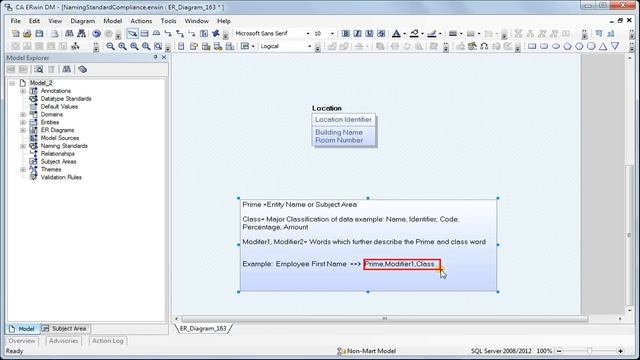640x360 pixels.
Task: Click the Building Name attribute
Action: tap(339, 132)
